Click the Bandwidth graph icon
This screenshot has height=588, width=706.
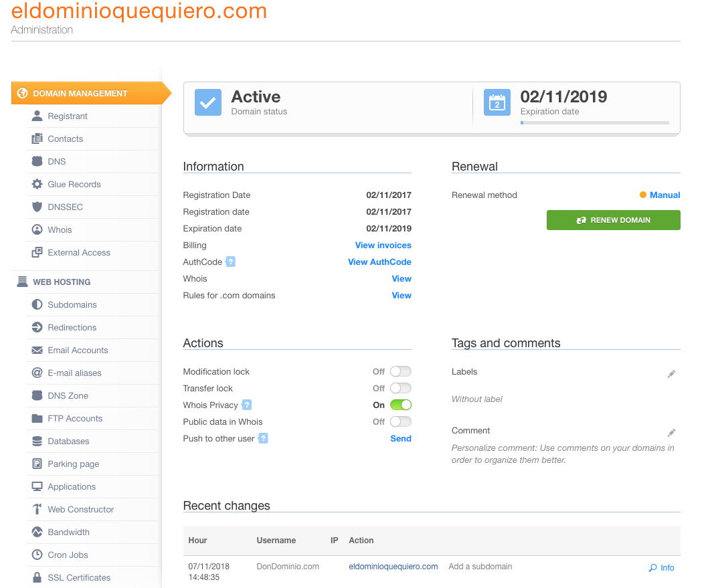click(37, 532)
